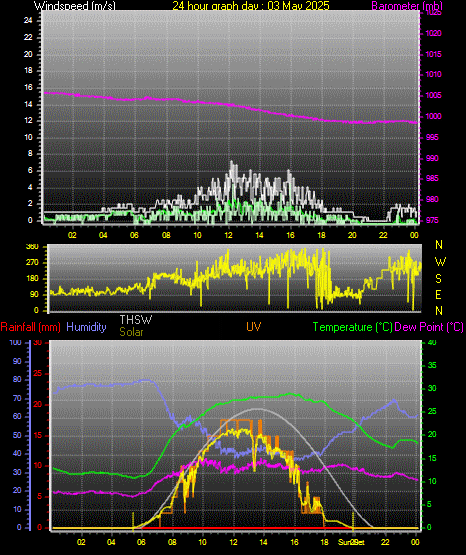Screen dimensions: 466x555
Task: Select the Solar legend label
Action: (x=132, y=332)
